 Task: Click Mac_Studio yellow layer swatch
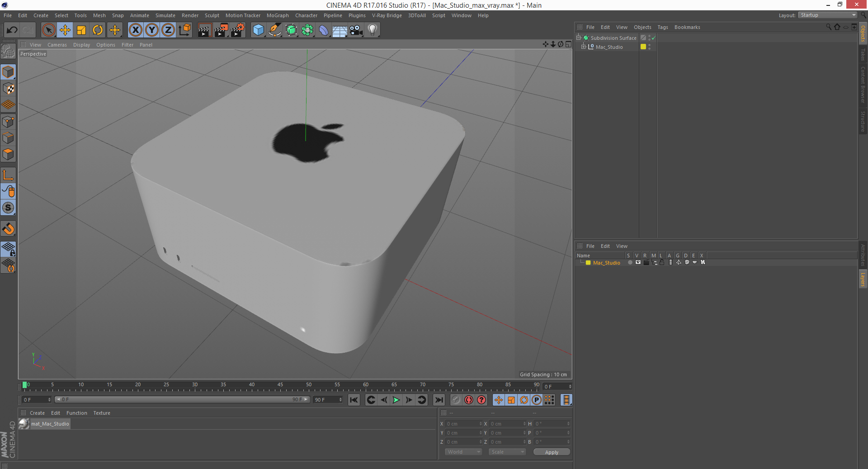[x=643, y=47]
